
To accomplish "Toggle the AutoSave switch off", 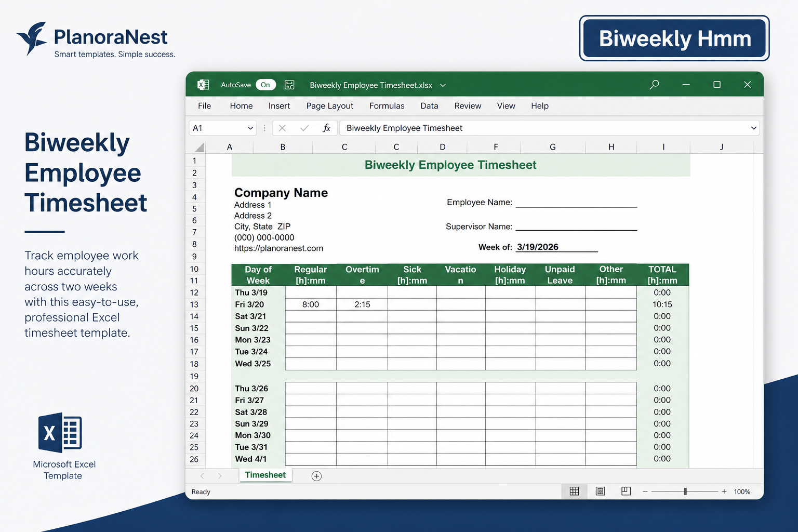I will 265,85.
